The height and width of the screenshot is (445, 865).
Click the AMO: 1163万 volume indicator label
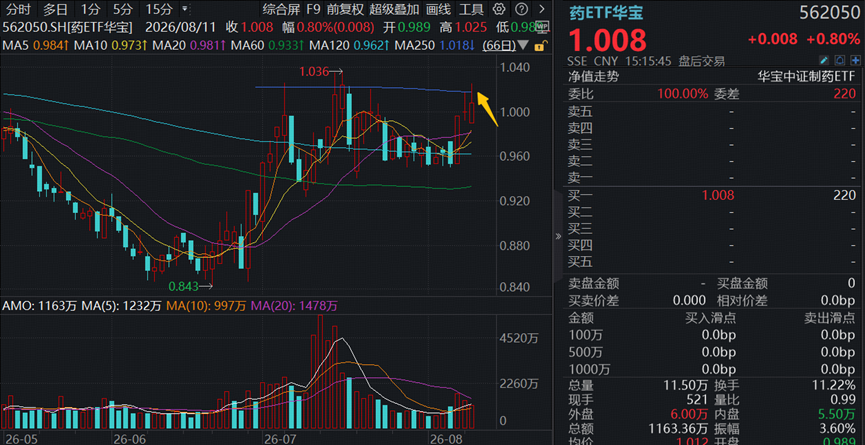tap(40, 305)
